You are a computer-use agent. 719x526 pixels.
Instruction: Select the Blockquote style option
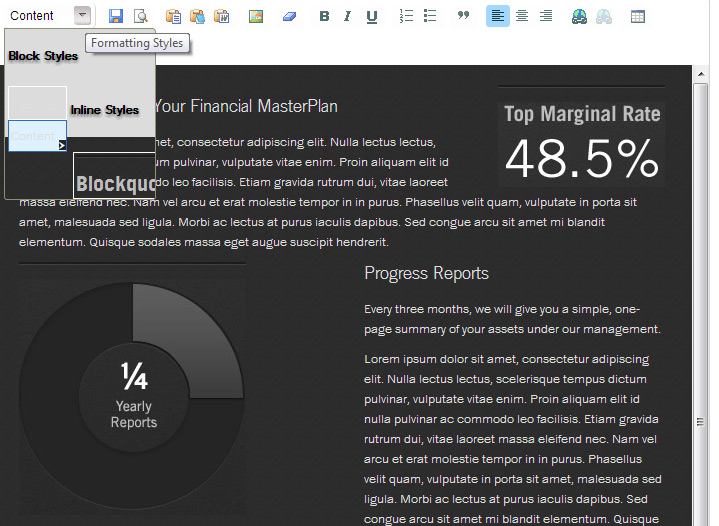(115, 183)
